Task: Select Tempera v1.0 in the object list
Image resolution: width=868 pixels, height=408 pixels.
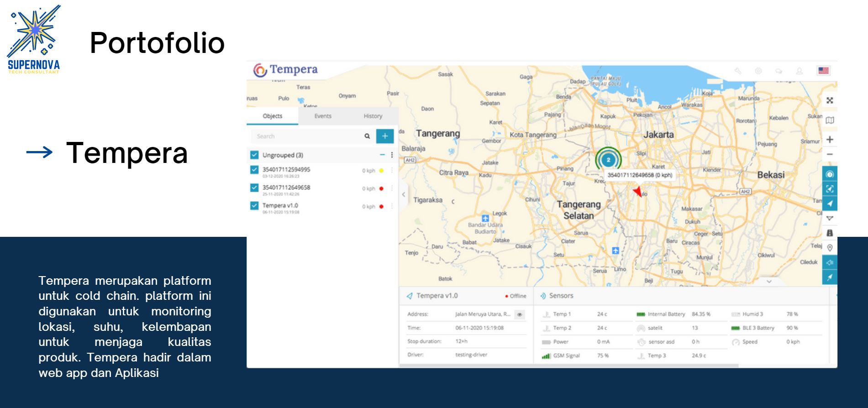Action: click(x=280, y=205)
